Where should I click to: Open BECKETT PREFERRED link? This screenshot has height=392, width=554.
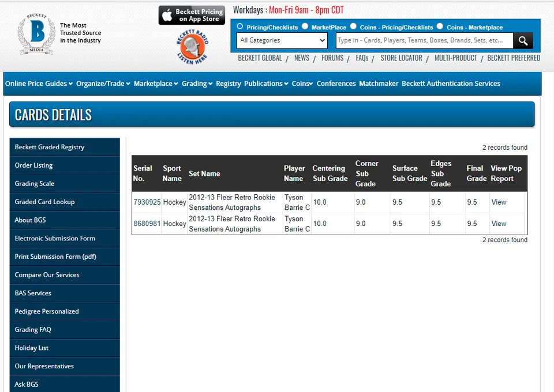[514, 58]
